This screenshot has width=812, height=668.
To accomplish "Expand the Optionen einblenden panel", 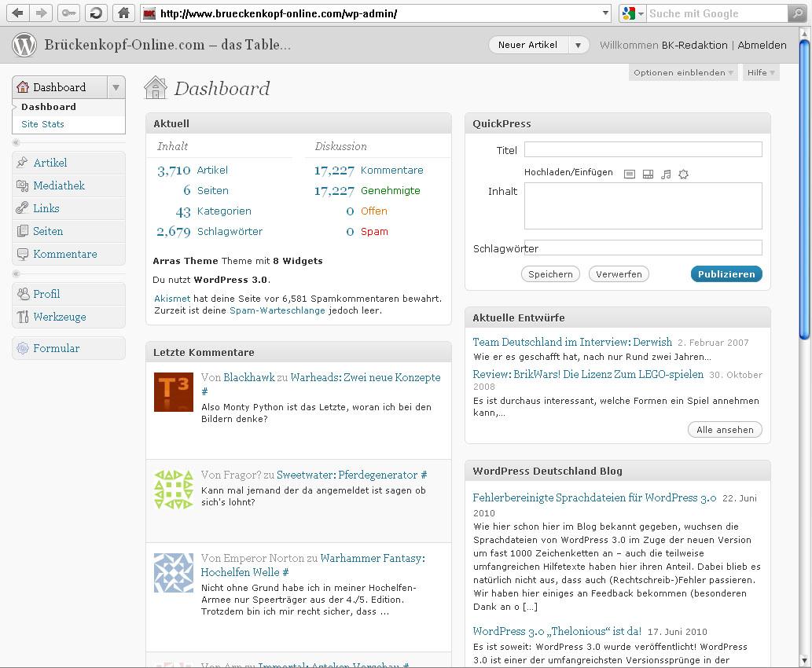I will pyautogui.click(x=683, y=72).
